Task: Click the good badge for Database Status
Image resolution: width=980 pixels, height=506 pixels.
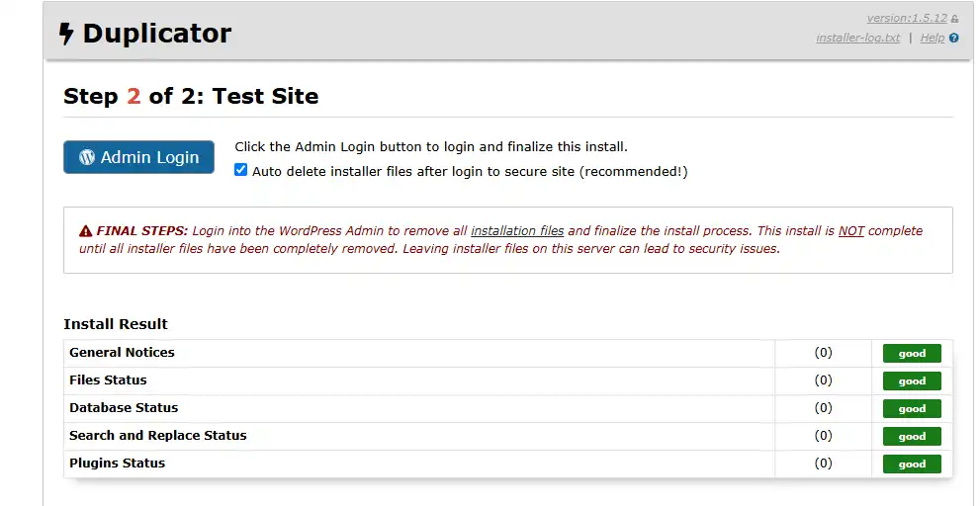Action: (x=912, y=408)
